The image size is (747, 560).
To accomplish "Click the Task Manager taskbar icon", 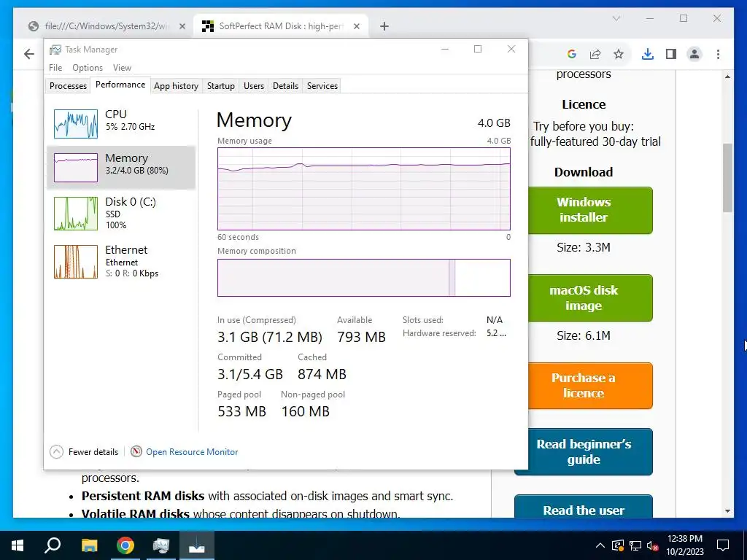I will click(161, 545).
